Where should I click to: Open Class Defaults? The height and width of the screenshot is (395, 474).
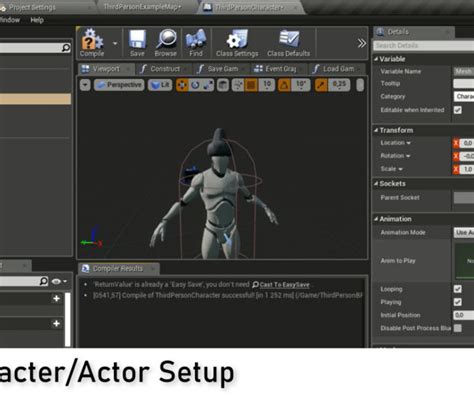coord(288,43)
